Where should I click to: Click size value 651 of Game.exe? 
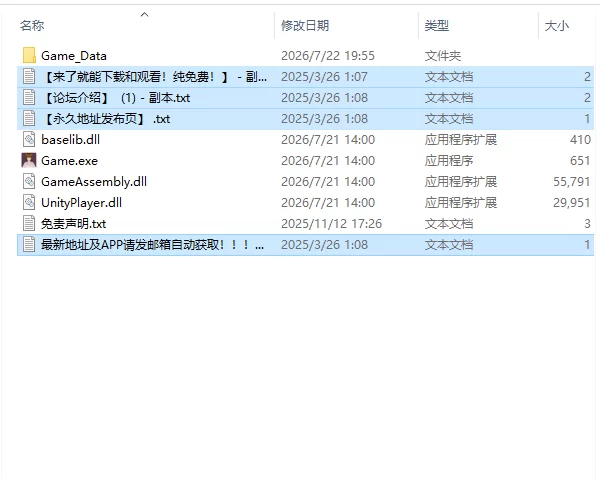click(x=580, y=161)
